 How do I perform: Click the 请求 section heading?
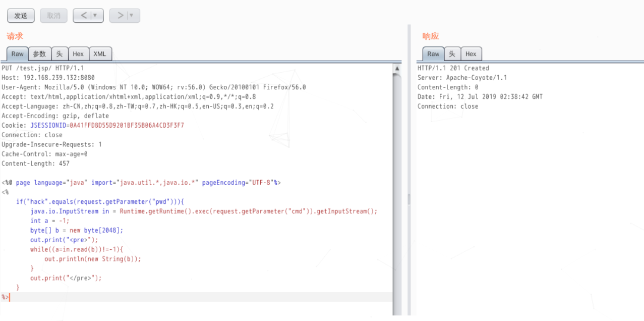click(15, 36)
